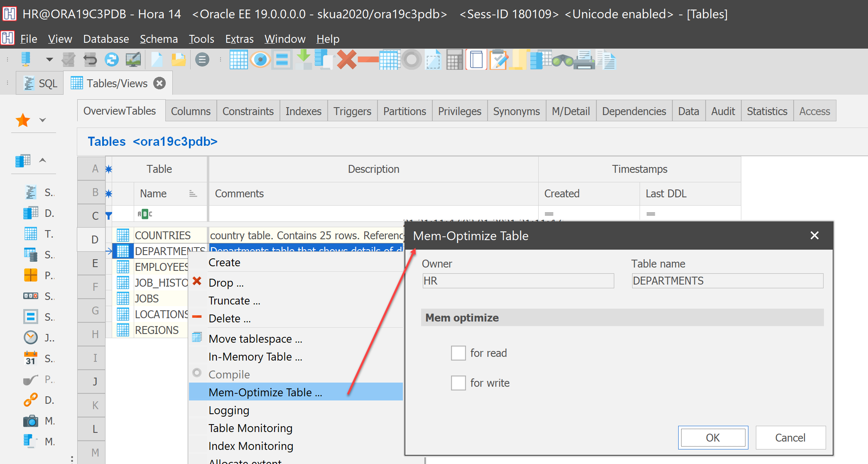Open a new SQL editor document
This screenshot has width=868, height=464.
157,59
